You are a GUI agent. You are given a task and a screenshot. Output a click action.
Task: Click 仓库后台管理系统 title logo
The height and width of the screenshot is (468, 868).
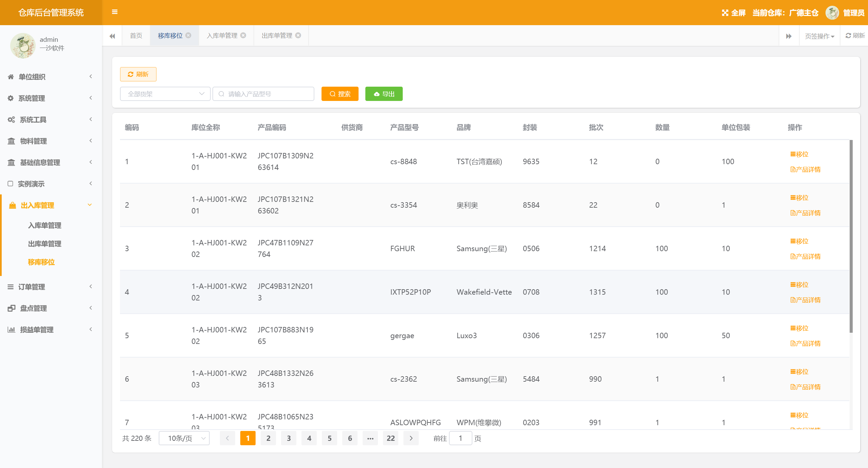(x=51, y=13)
